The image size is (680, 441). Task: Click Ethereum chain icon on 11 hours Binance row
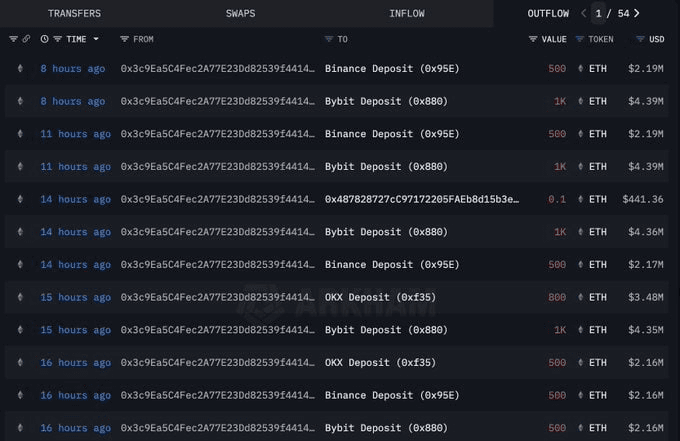point(20,134)
